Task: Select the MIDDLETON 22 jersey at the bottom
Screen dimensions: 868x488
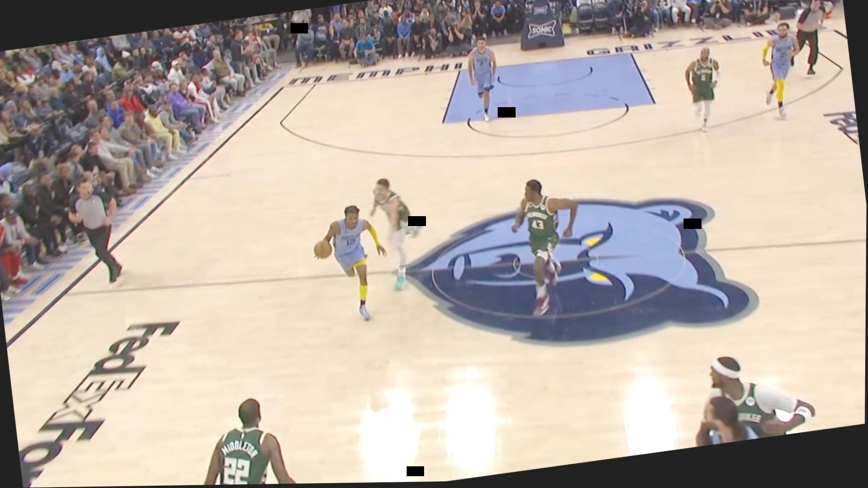Action: pos(242,453)
